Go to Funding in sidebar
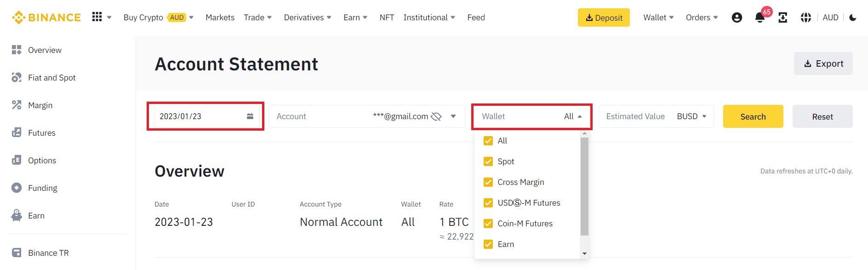 42,188
